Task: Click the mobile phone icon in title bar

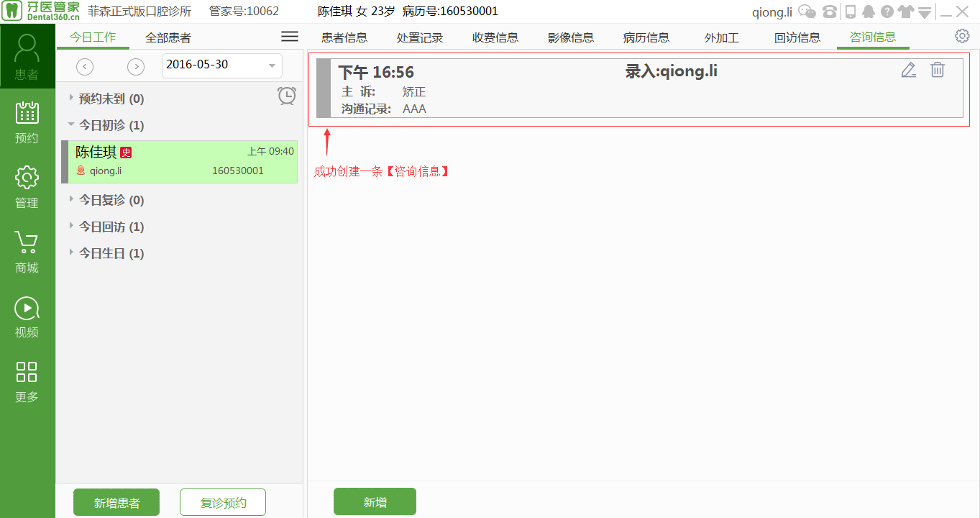Action: coord(851,12)
